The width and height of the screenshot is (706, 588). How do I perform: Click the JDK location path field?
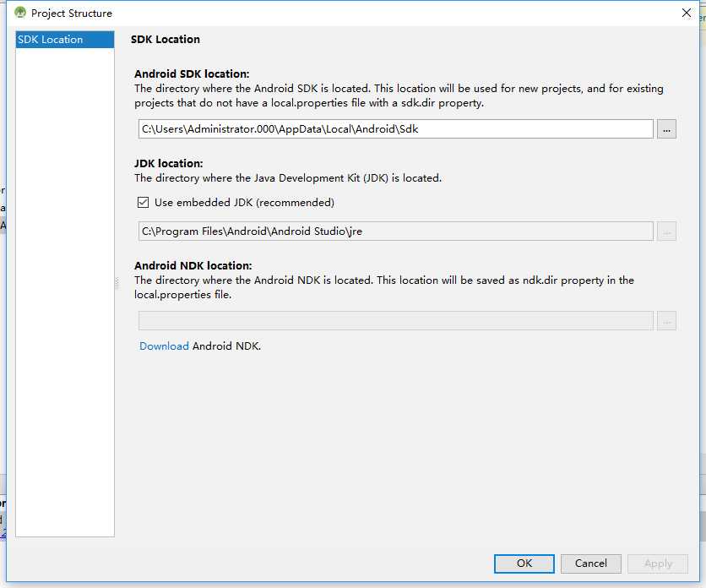point(396,231)
